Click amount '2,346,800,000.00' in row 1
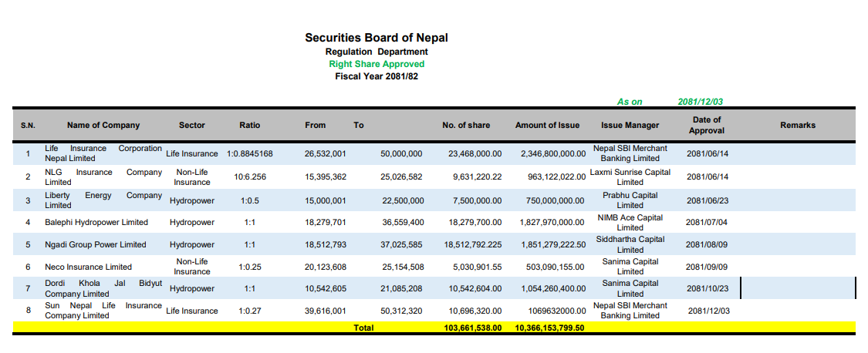This screenshot has width=868, height=353. (552, 153)
